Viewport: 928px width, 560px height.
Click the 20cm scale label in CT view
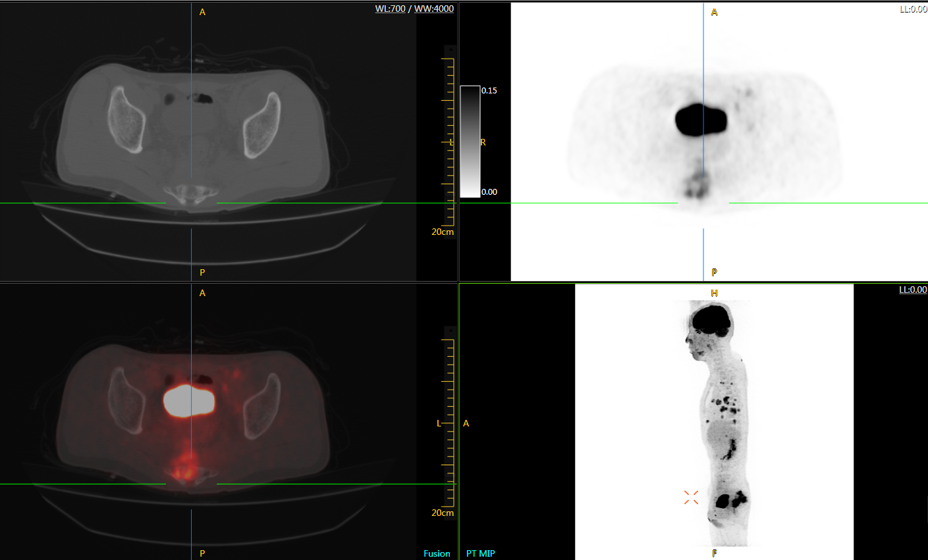coord(443,232)
